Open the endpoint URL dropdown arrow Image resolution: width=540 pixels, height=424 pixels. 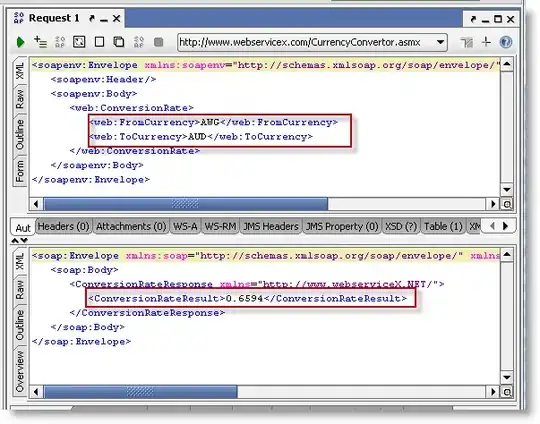pos(440,42)
